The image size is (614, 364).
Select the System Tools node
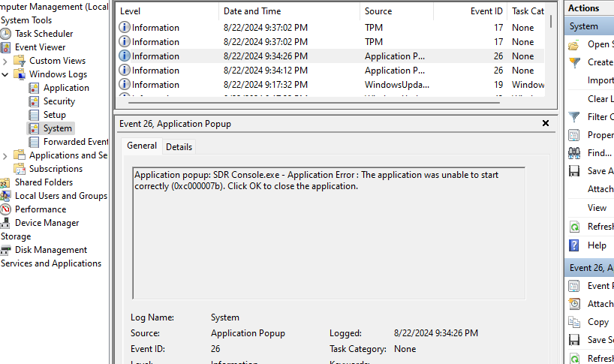click(x=26, y=20)
